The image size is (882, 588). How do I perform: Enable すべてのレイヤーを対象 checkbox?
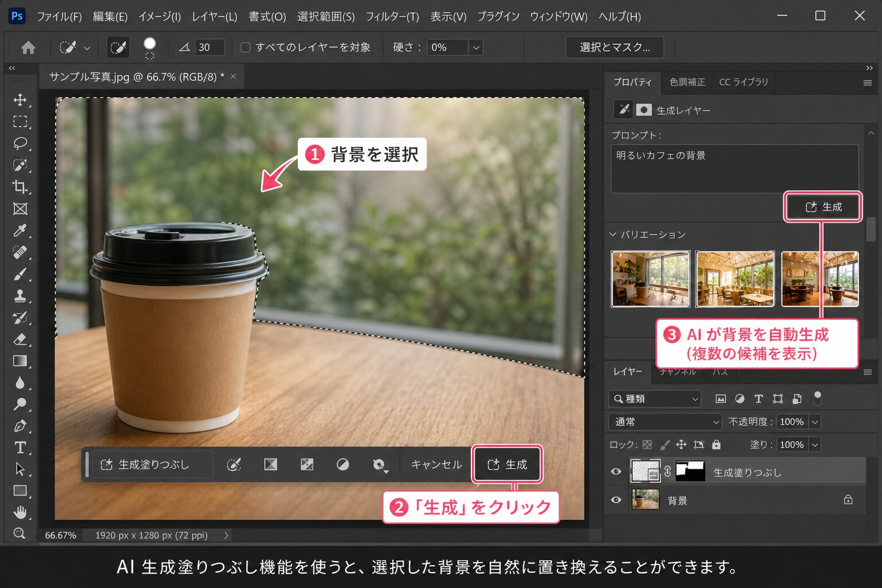pyautogui.click(x=246, y=48)
